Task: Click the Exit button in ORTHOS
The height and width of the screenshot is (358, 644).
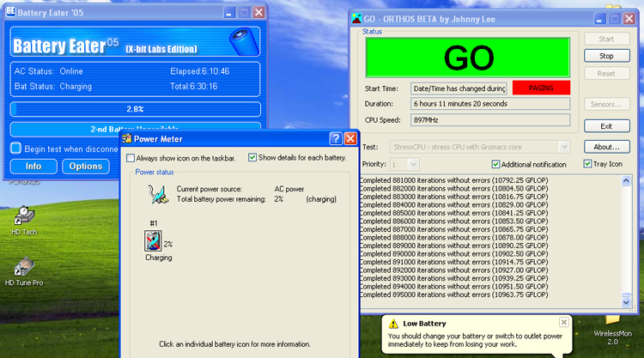Action: tap(606, 126)
